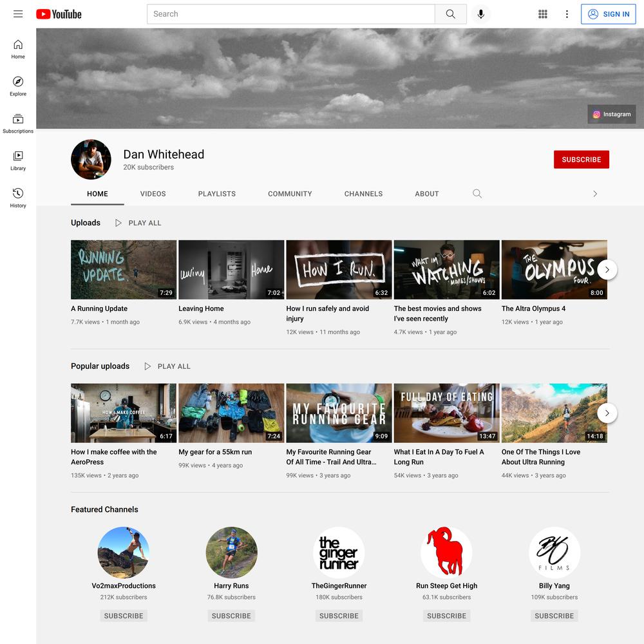Search within the channel using magnifier icon
Viewport: 644px width, 644px height.
point(477,193)
